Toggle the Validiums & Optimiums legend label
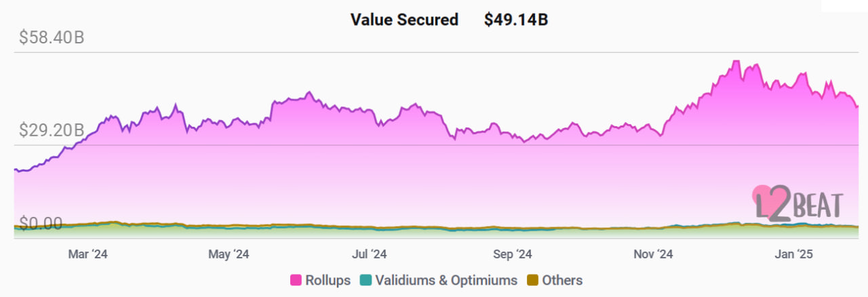 (x=446, y=280)
